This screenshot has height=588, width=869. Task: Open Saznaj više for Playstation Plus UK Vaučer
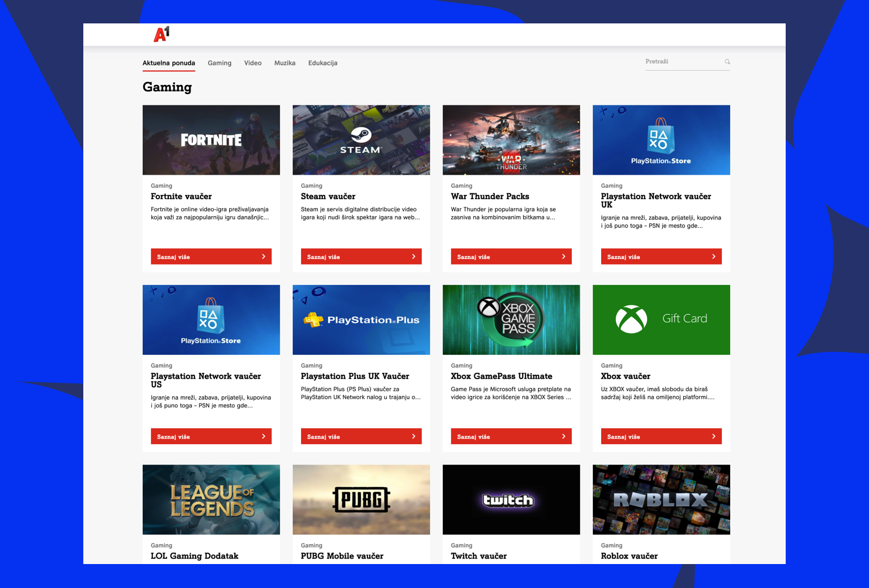point(361,436)
